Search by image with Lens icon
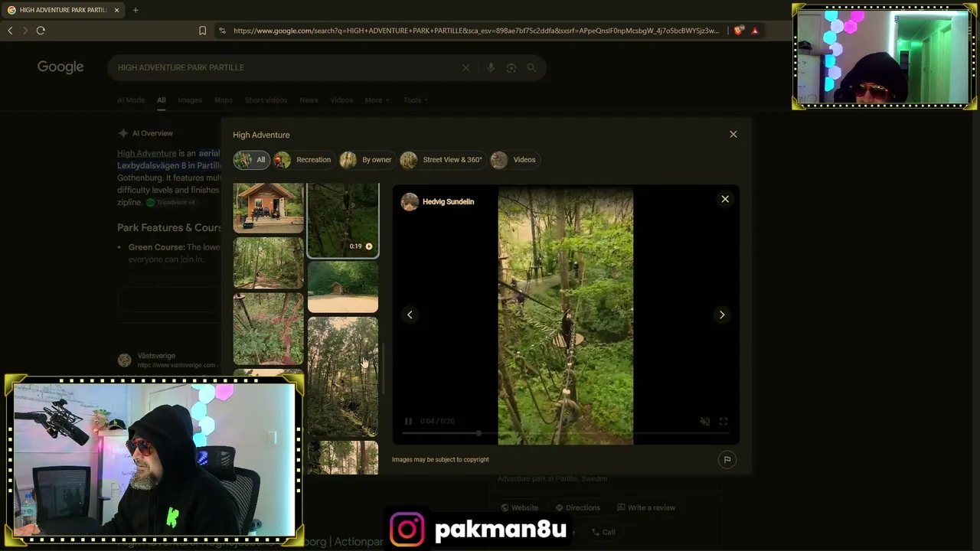 [511, 67]
